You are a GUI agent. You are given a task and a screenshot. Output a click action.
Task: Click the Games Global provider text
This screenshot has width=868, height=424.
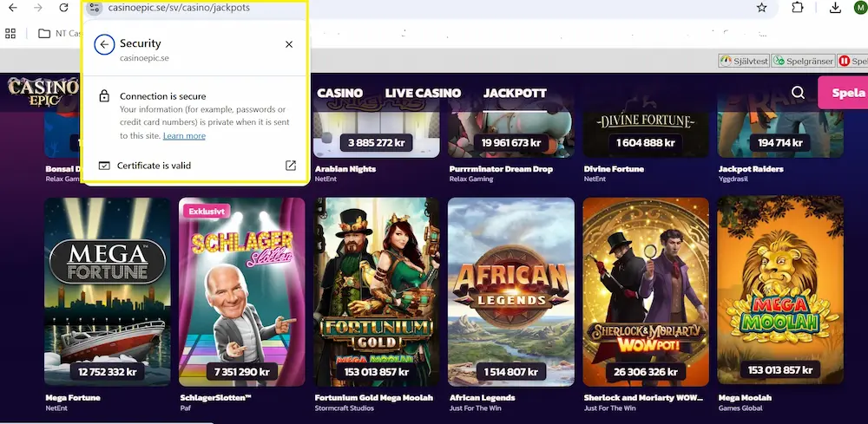tap(740, 408)
